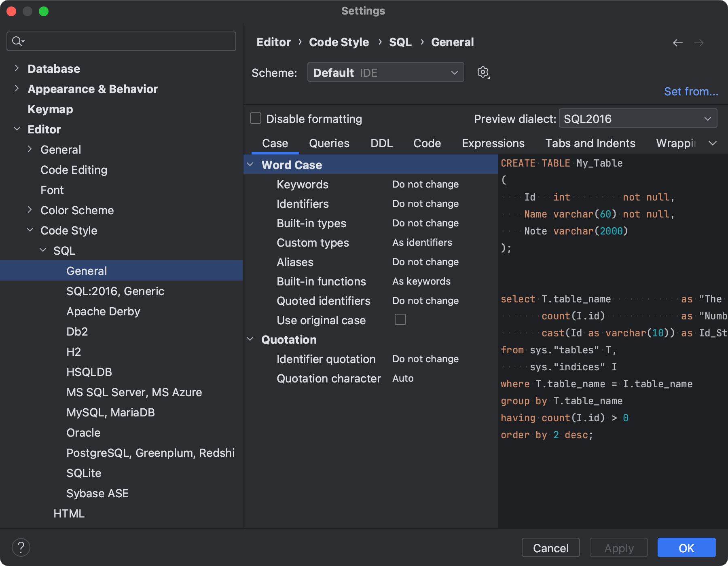The image size is (728, 566).
Task: Click the search magnifier icon in settings
Action: pyautogui.click(x=17, y=41)
